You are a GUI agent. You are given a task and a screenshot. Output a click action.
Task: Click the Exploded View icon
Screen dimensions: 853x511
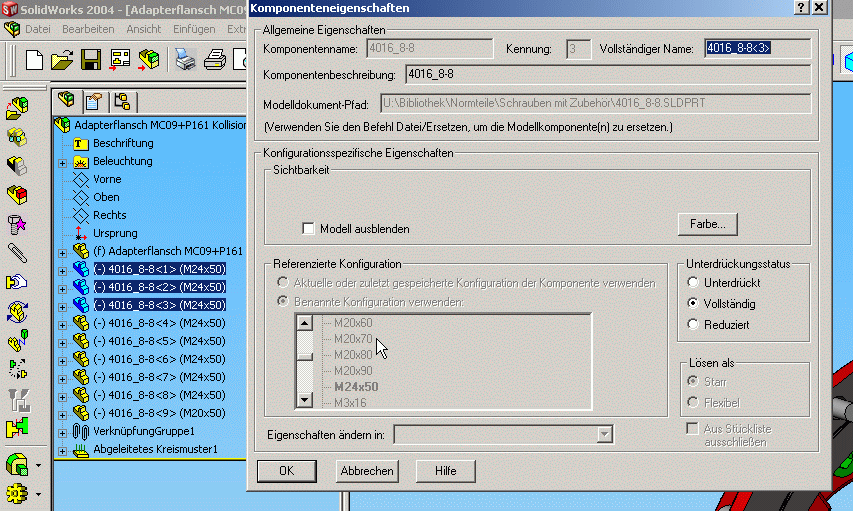[17, 369]
